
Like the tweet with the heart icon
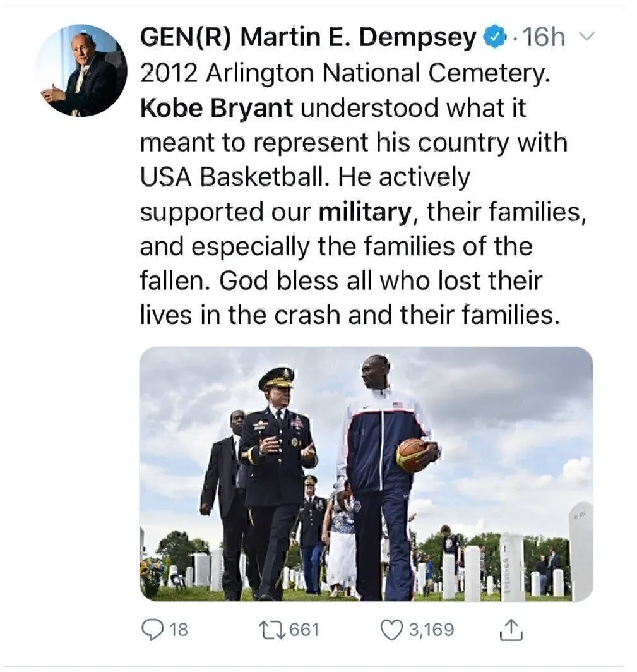click(x=392, y=630)
